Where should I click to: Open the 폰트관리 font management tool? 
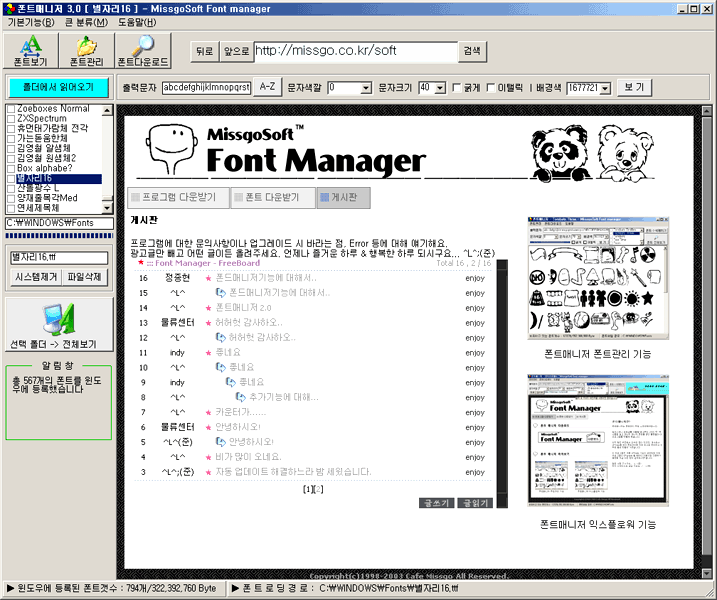click(86, 51)
